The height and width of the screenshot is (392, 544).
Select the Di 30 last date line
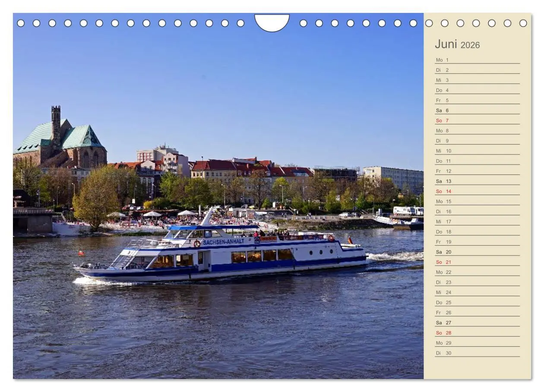coord(444,353)
